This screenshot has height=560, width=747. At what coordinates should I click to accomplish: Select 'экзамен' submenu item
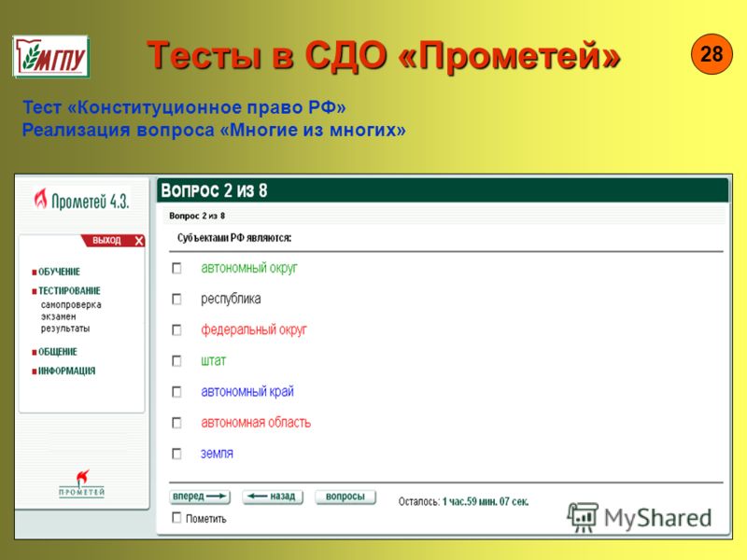coord(58,316)
